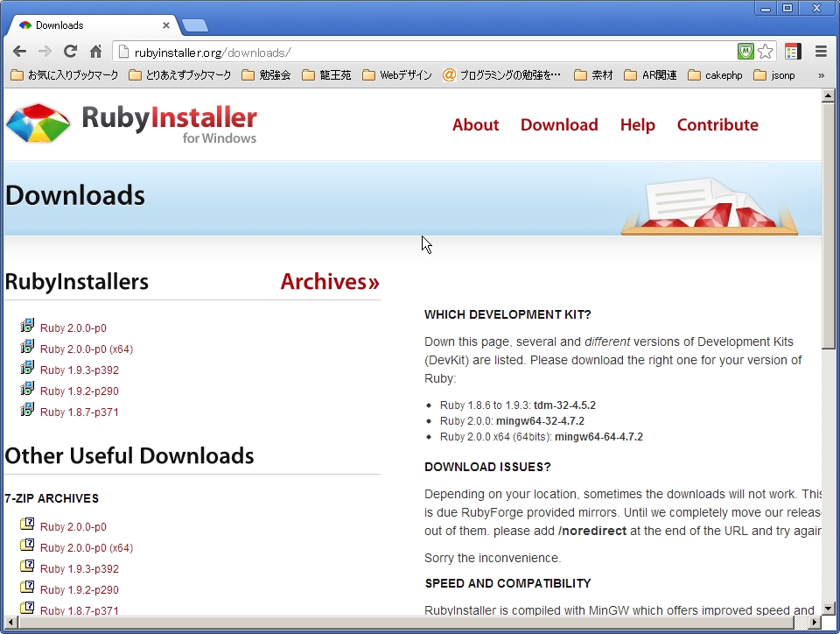
Task: Download Ruby 2.0.0-p0 (x64) installer link
Action: tap(87, 349)
